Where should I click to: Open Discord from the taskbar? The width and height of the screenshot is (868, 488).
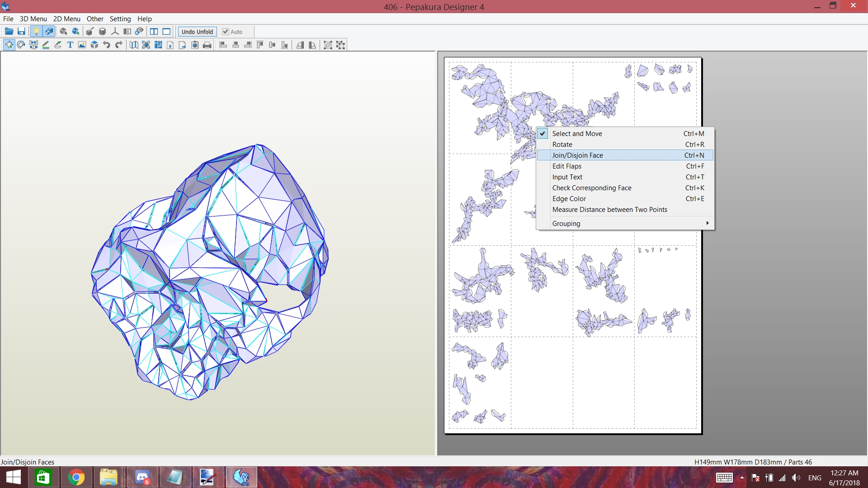point(143,478)
